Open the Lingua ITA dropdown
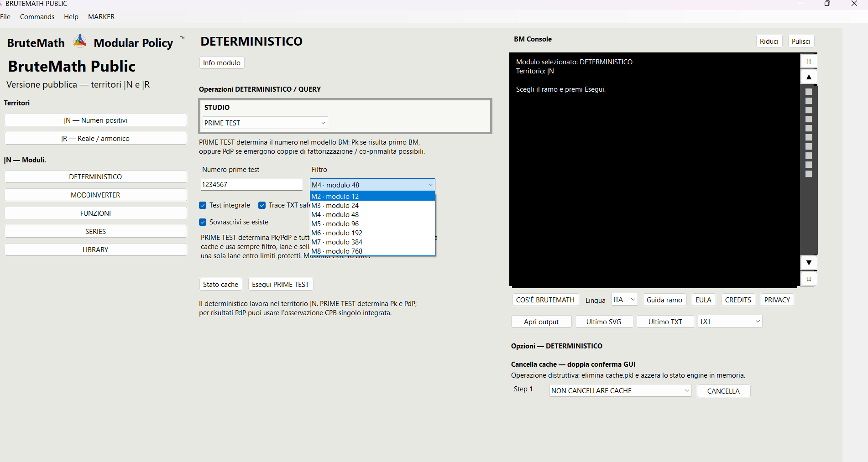This screenshot has width=868, height=462. click(624, 300)
